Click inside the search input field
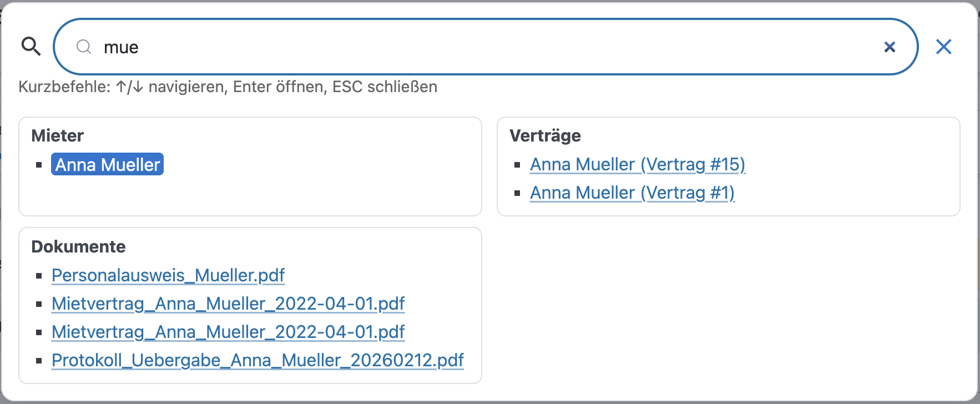The image size is (980, 404). pyautogui.click(x=388, y=47)
